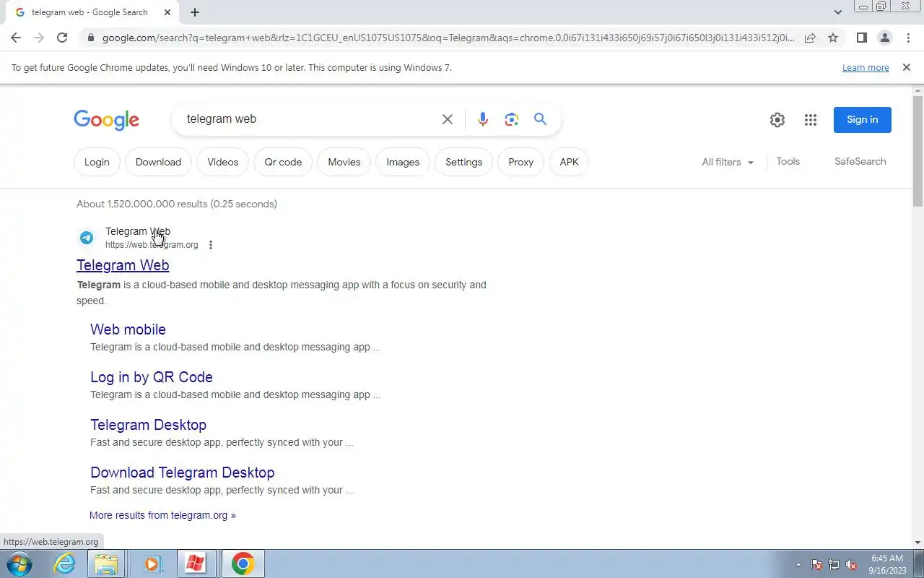Click the Chrome taskbar icon
The image size is (924, 578).
coord(243,564)
